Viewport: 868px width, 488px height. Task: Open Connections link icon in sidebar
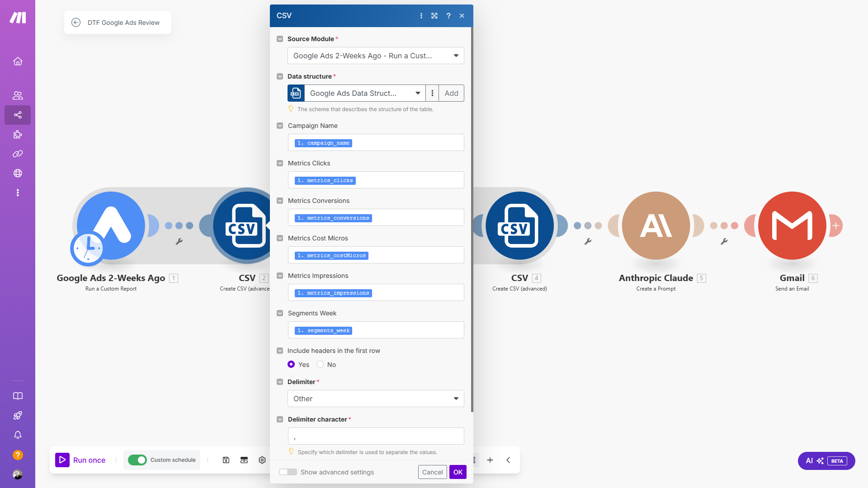[x=18, y=154]
